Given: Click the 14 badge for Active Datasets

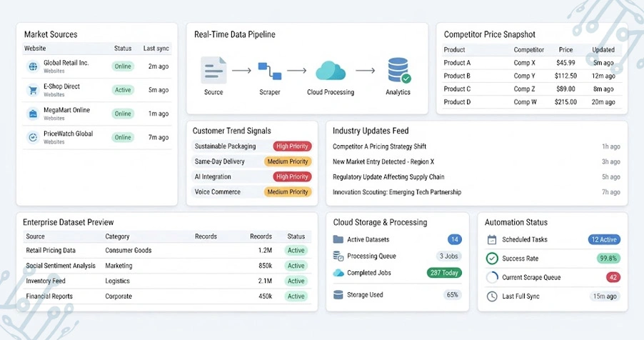Looking at the screenshot, I should coord(455,239).
